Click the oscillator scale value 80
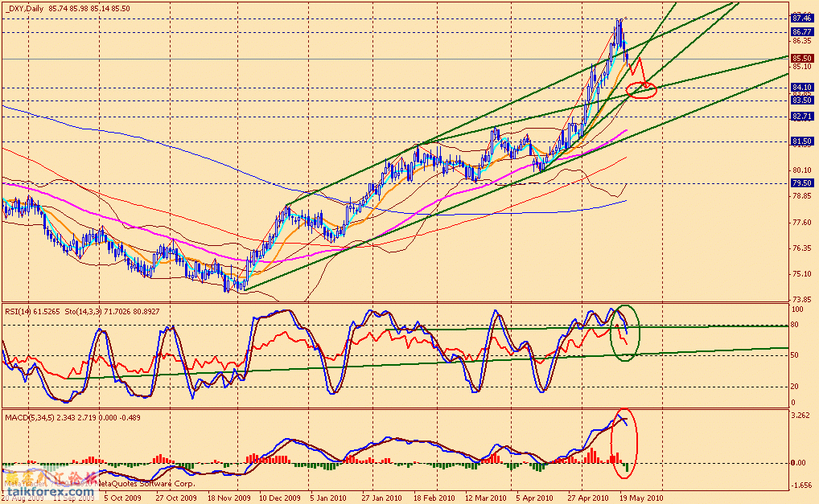 tap(794, 325)
